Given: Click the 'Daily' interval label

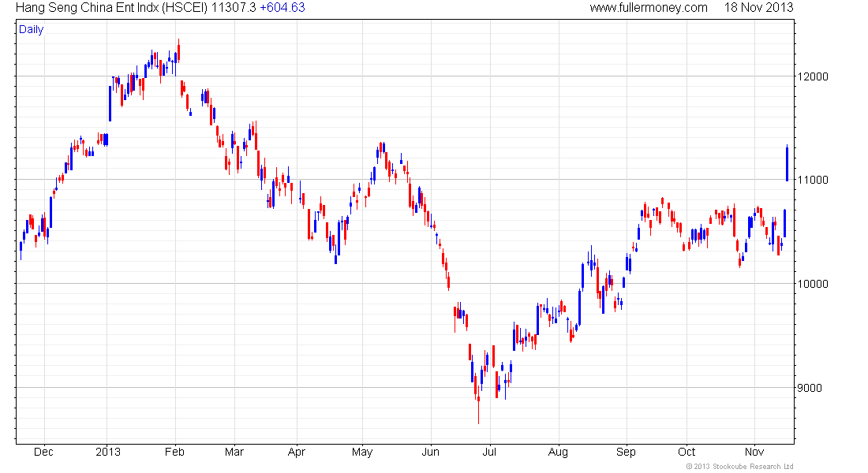Looking at the screenshot, I should 31,30.
